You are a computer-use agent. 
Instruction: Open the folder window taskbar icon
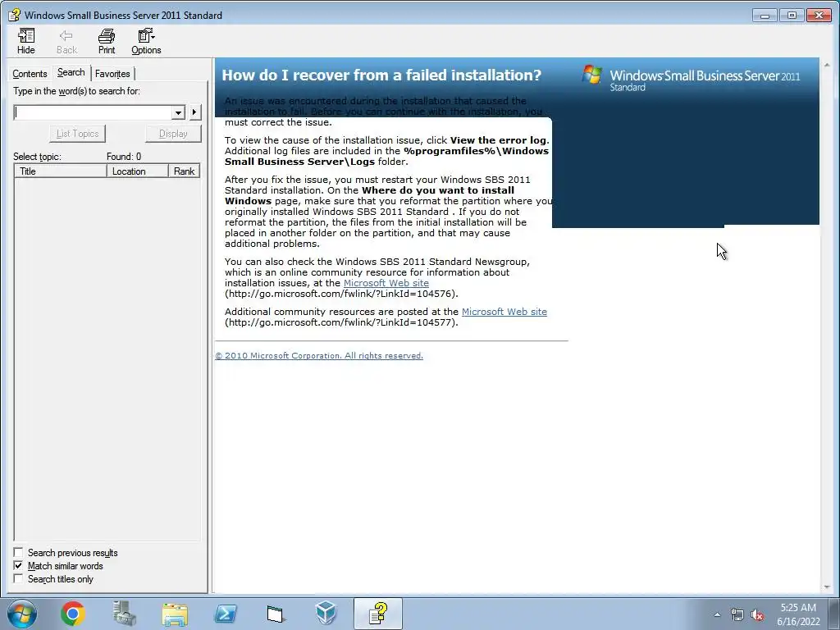(276, 614)
